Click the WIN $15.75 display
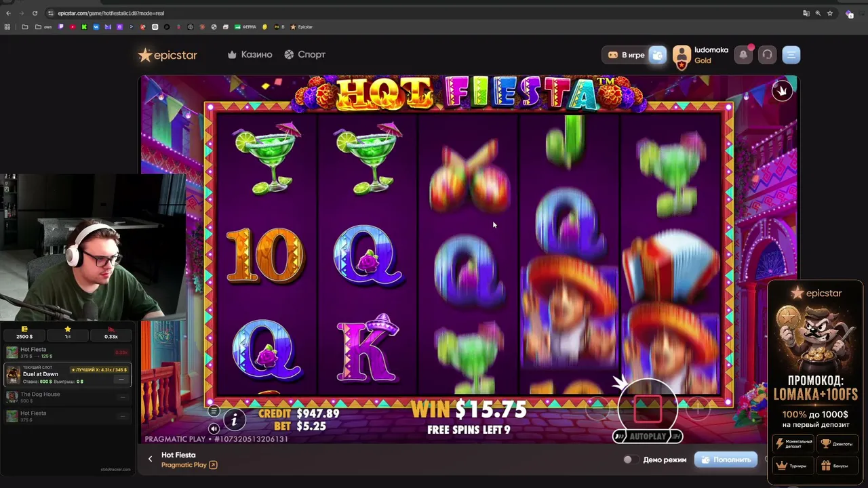 [469, 409]
